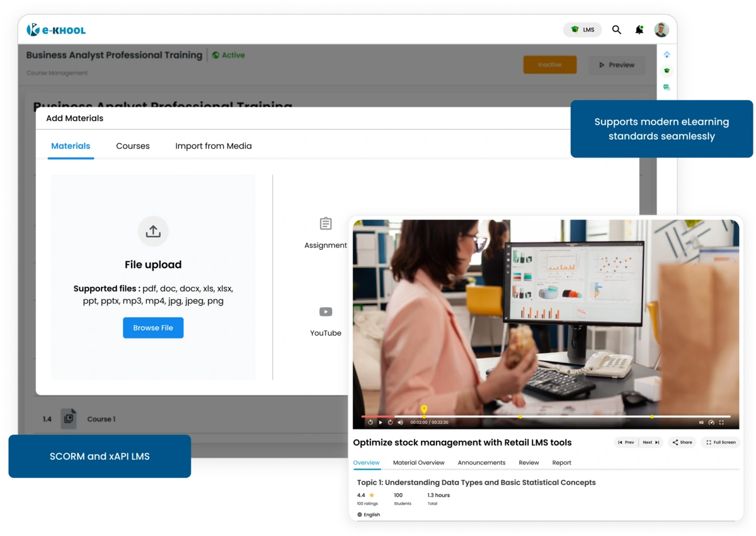The width and height of the screenshot is (756, 536).
Task: Toggle the course status to Inactive
Action: [550, 65]
